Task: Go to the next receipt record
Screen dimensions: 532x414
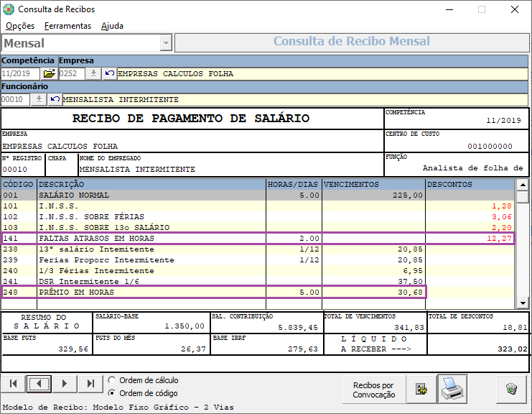Action: pos(65,384)
